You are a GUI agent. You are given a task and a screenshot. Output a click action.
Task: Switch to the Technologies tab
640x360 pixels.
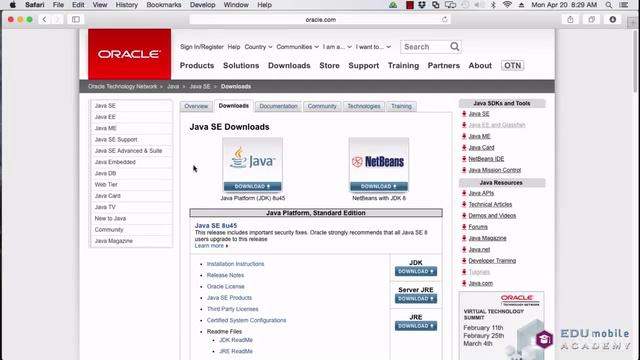click(x=364, y=106)
